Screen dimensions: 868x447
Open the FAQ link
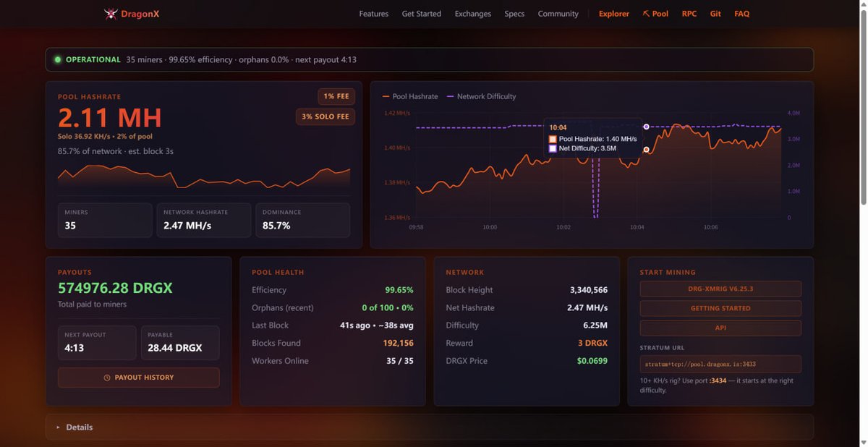pyautogui.click(x=742, y=14)
